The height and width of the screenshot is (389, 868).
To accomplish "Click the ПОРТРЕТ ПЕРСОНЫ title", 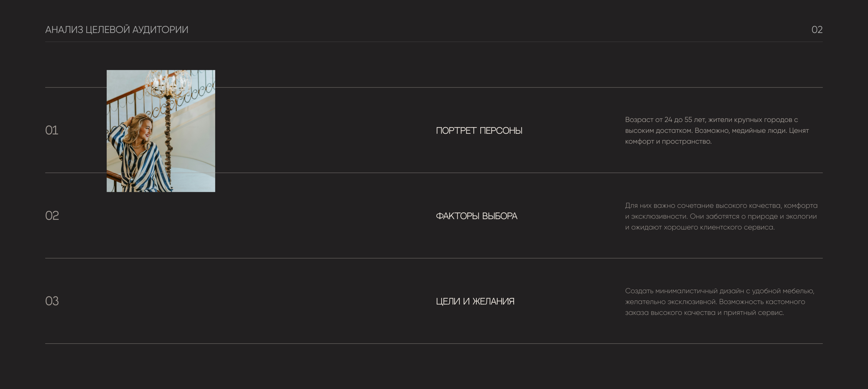I will point(479,131).
